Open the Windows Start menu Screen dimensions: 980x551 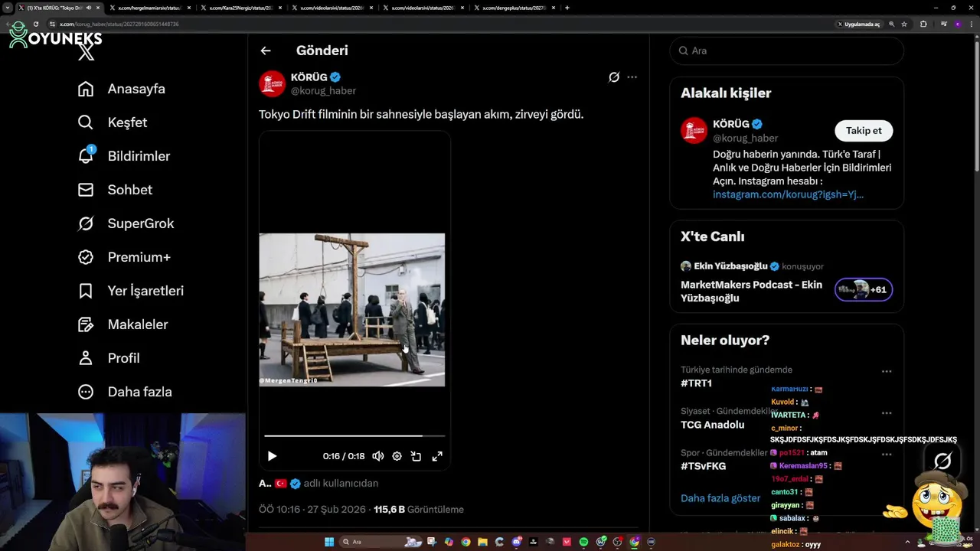coord(329,542)
